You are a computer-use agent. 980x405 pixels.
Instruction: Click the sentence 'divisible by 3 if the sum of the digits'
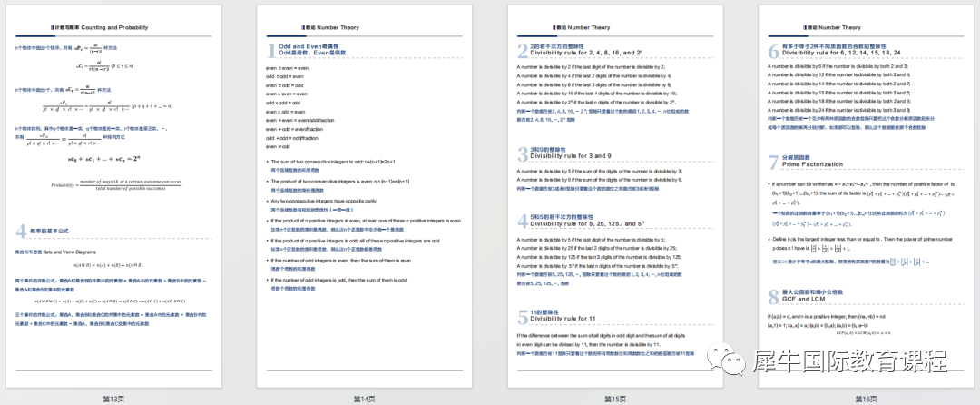[600, 171]
